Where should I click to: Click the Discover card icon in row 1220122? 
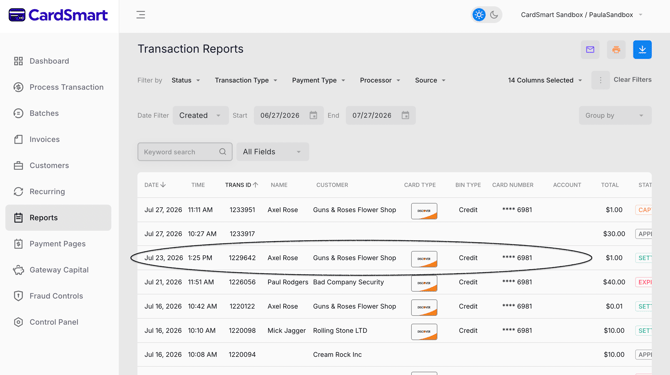[x=424, y=307]
